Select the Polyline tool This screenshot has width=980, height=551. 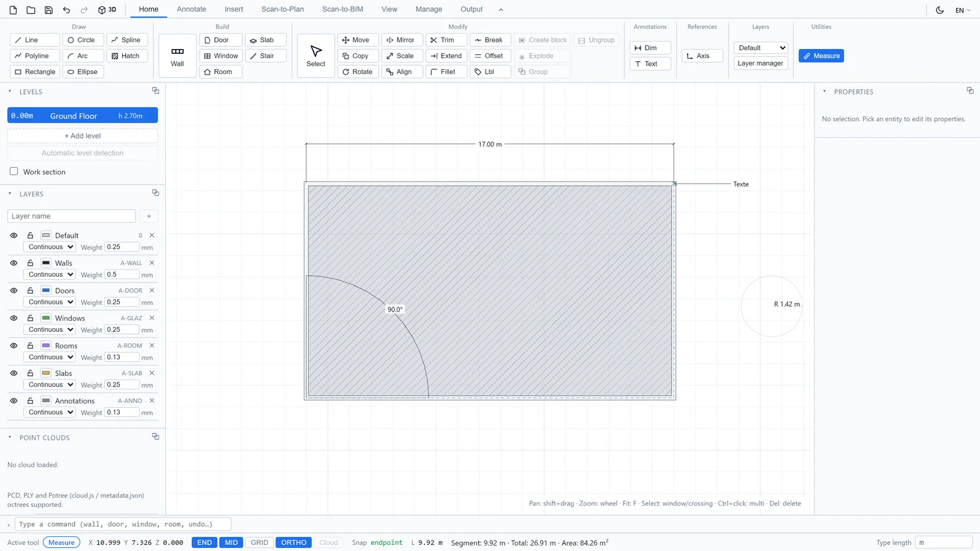35,56
